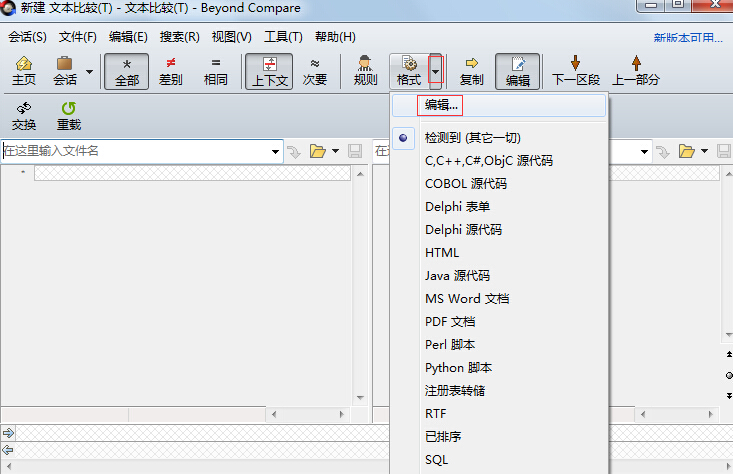Jump to 上一部分 previous section

tap(636, 71)
